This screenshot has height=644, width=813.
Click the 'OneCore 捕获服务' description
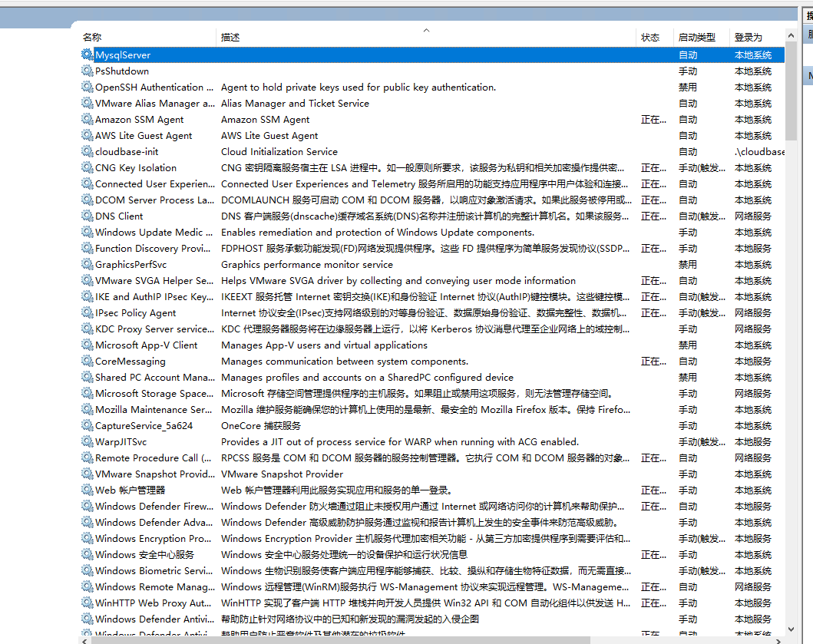tap(261, 426)
